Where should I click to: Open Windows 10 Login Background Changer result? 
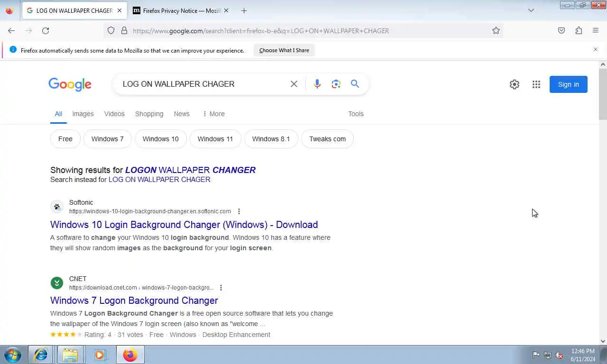(184, 225)
